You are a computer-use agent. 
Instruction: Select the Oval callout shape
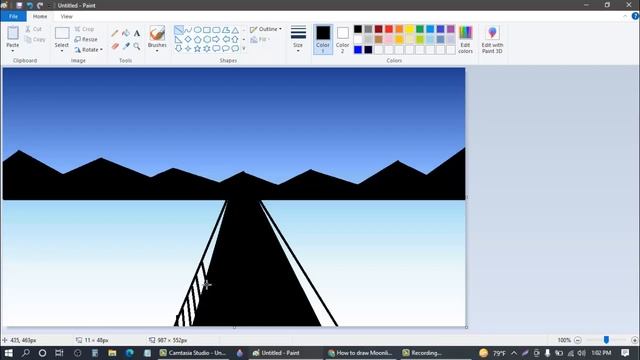(226, 49)
